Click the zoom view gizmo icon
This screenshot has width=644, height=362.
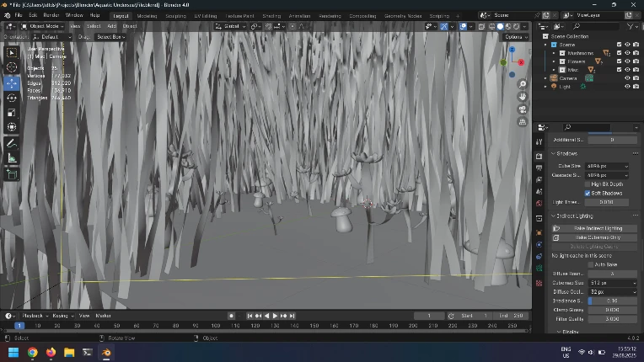pos(523,84)
